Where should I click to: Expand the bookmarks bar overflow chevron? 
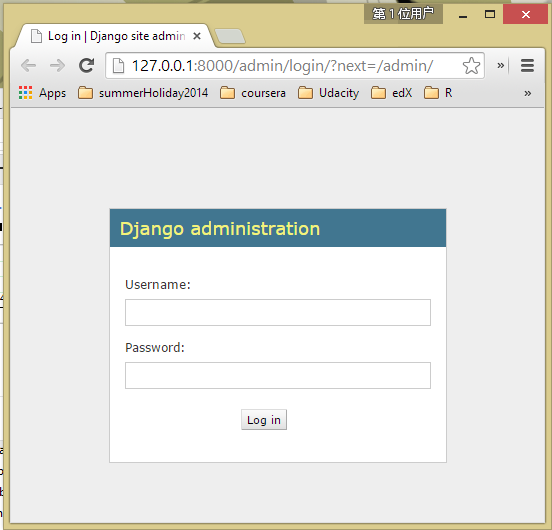coord(527,93)
